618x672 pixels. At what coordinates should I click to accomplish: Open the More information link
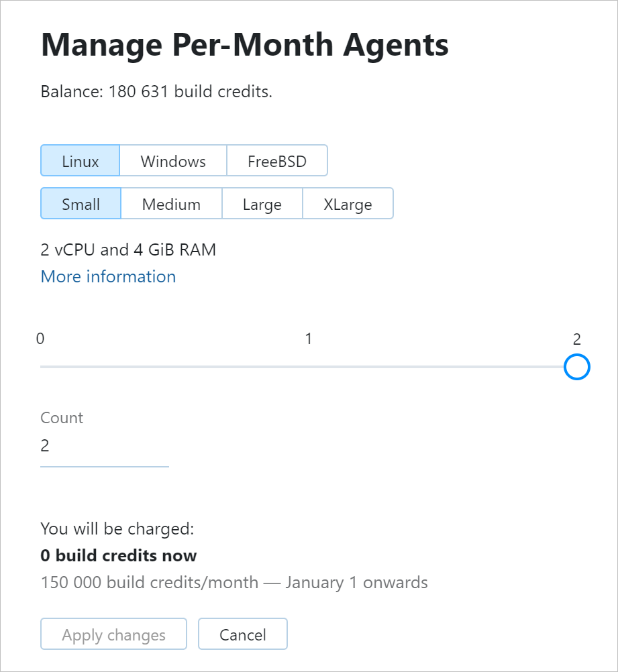108,276
